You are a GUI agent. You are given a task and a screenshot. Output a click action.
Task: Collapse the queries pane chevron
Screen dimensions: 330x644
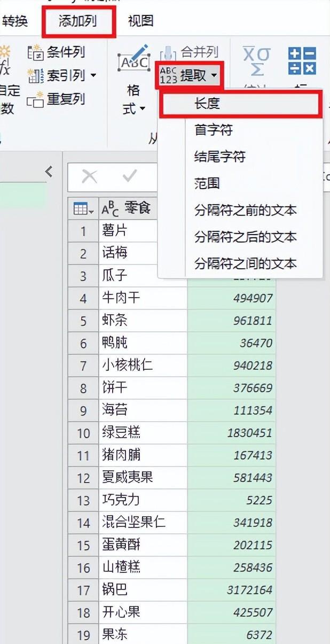click(49, 172)
